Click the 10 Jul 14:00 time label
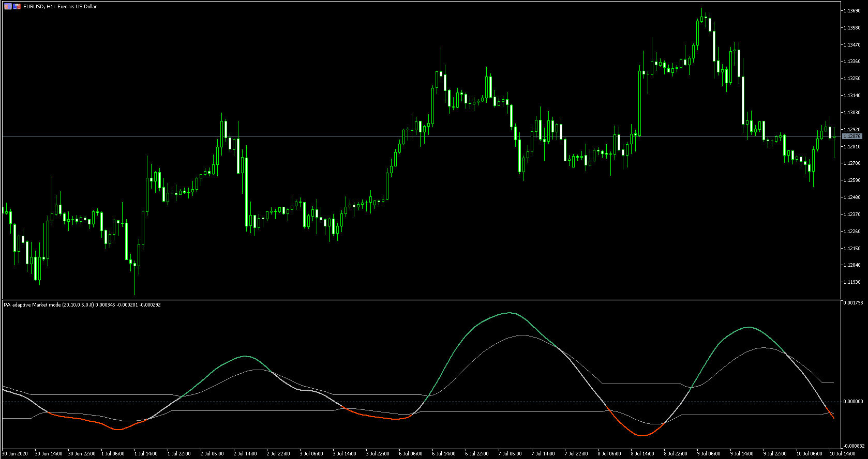 [x=843, y=454]
